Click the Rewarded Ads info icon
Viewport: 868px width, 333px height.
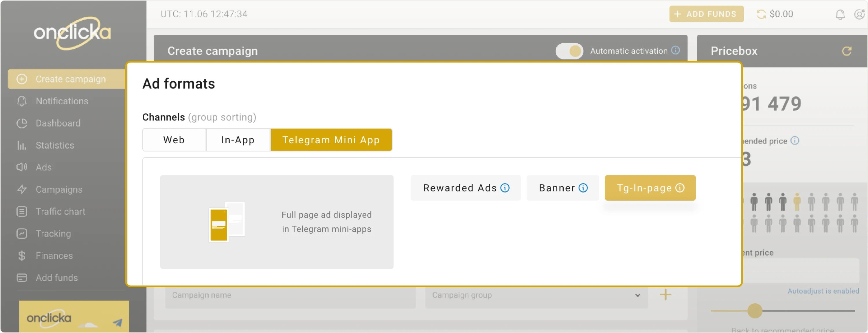[505, 188]
